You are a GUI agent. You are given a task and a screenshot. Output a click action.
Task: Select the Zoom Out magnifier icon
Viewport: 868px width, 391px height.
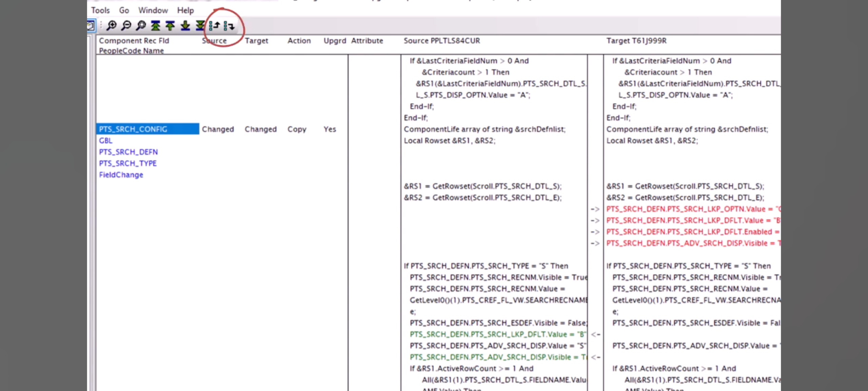click(126, 25)
